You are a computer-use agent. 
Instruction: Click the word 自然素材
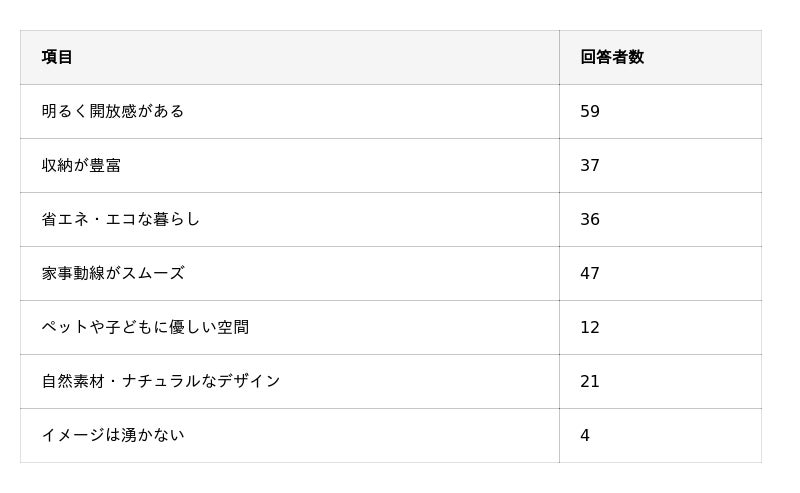coord(73,381)
